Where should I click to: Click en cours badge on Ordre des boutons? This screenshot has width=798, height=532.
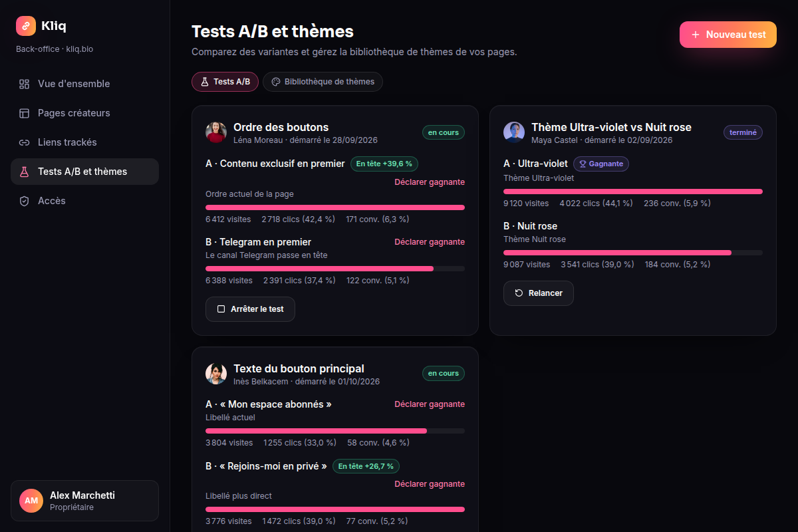(444, 132)
